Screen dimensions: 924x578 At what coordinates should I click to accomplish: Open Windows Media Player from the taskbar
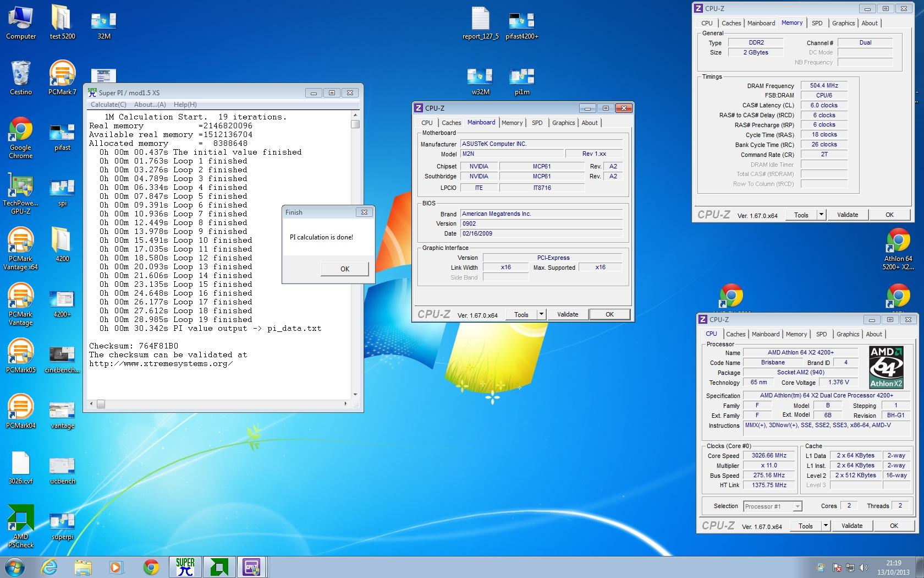click(116, 566)
